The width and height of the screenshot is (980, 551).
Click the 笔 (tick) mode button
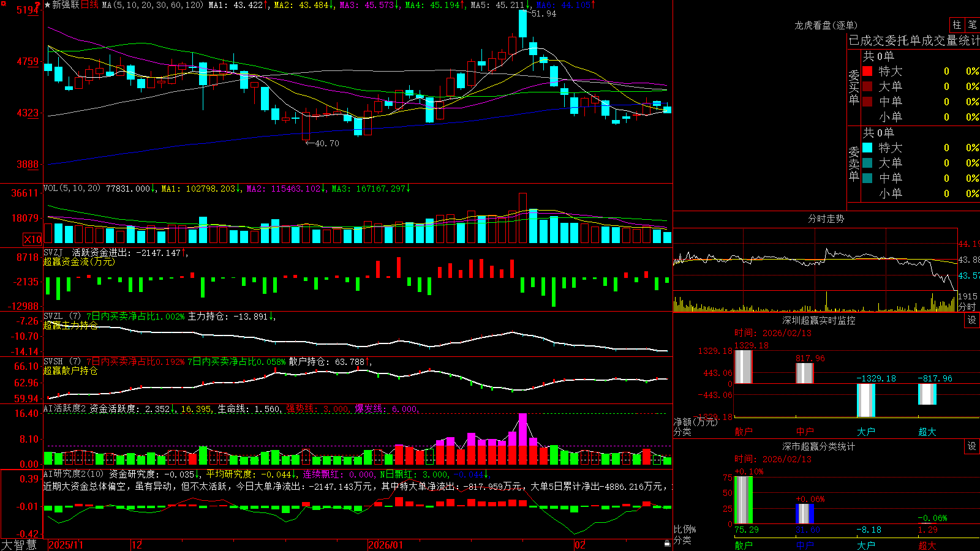pyautogui.click(x=973, y=25)
